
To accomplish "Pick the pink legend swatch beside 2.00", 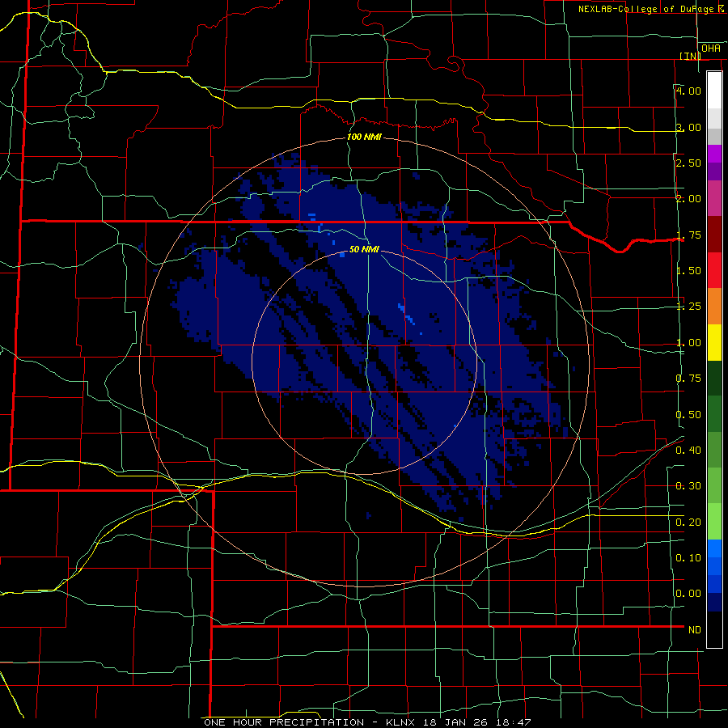I will [x=714, y=198].
